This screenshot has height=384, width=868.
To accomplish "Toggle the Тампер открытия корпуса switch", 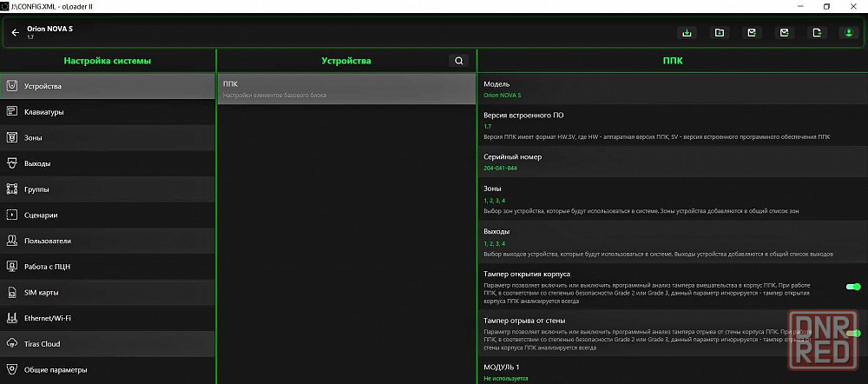I will point(853,287).
